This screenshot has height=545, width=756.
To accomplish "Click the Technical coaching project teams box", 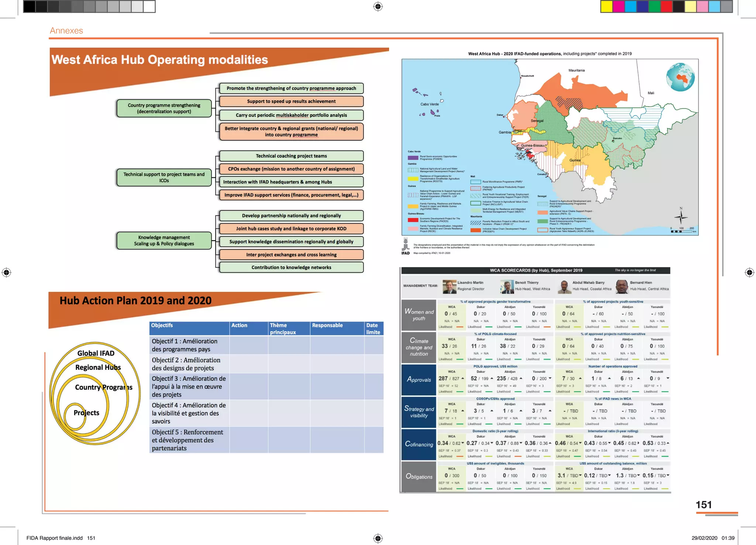I will coord(291,156).
